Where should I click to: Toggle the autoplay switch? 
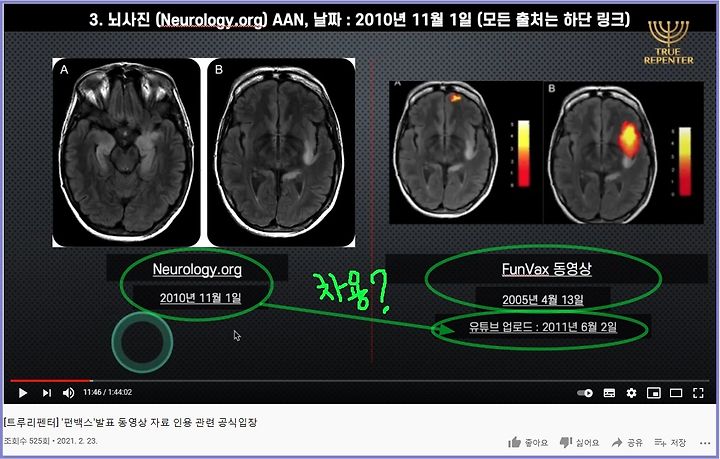click(585, 393)
